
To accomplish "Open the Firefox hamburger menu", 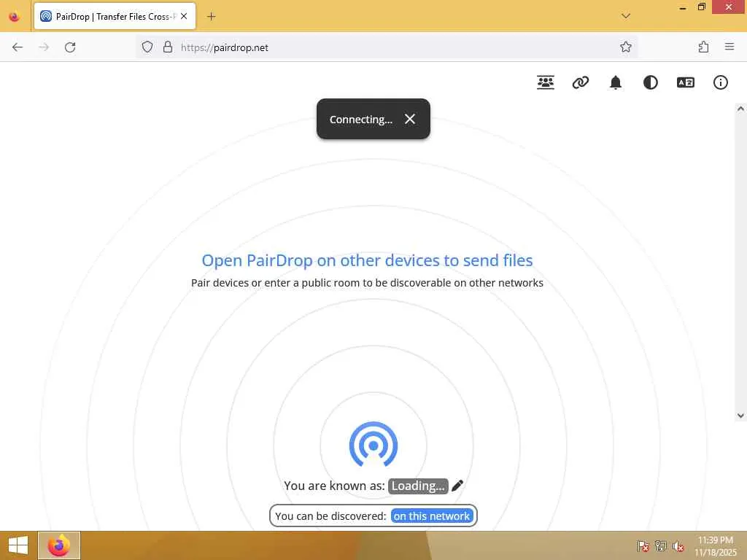I will tap(729, 47).
